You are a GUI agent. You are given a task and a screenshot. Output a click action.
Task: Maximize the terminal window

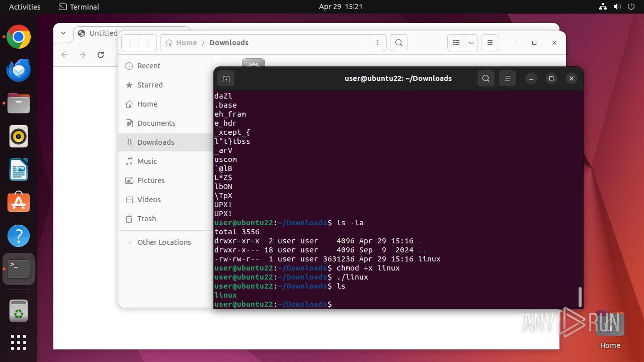(551, 78)
